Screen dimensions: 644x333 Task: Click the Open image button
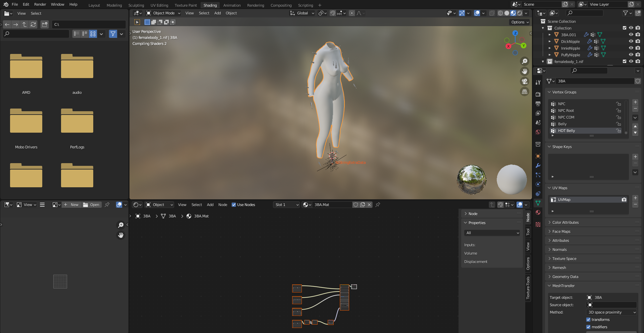pyautogui.click(x=91, y=205)
